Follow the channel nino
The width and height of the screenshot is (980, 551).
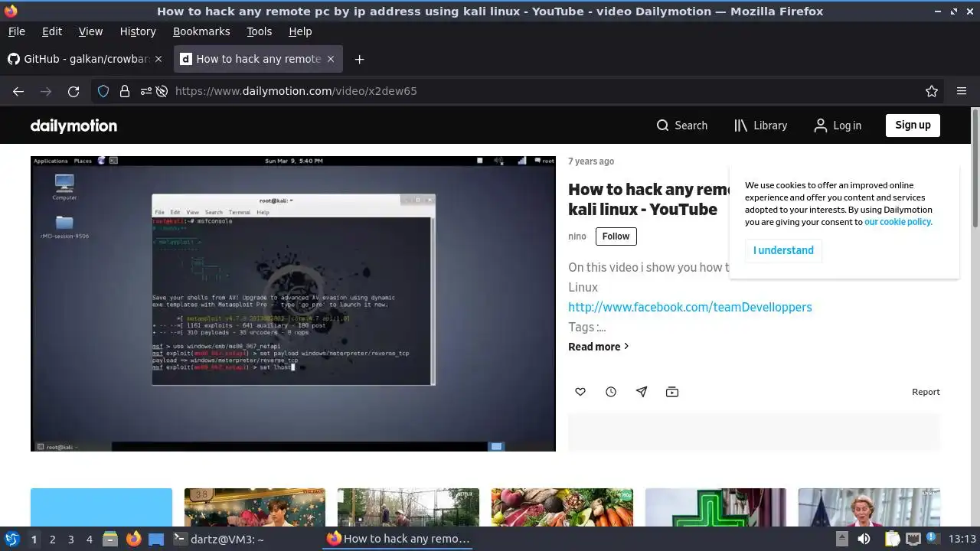616,236
